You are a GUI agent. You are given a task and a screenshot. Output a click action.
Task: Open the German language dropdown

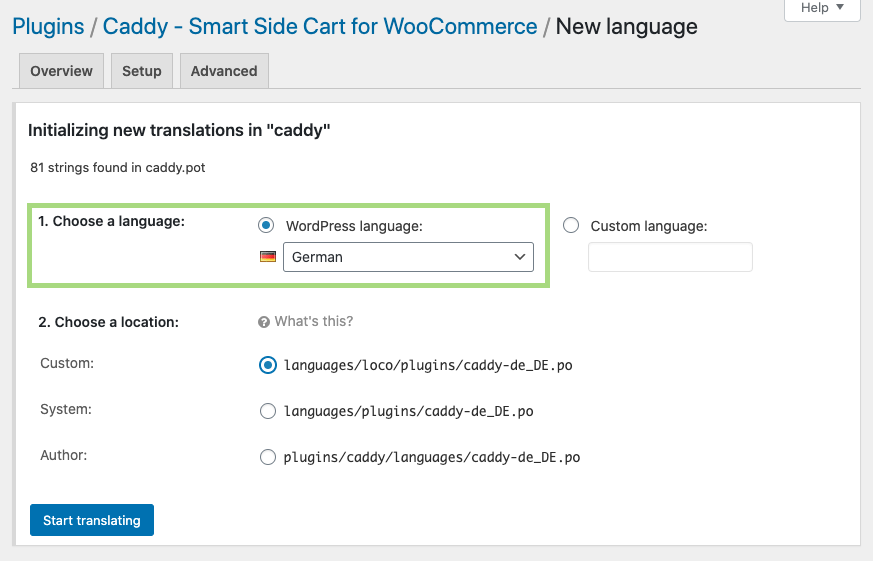pyautogui.click(x=408, y=257)
